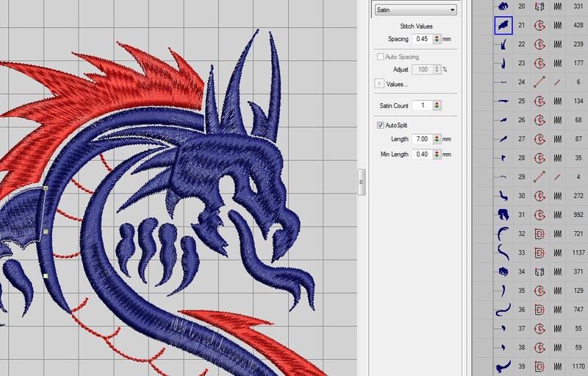Disable the AutoSplit checkbox
This screenshot has width=588, height=376.
point(380,126)
